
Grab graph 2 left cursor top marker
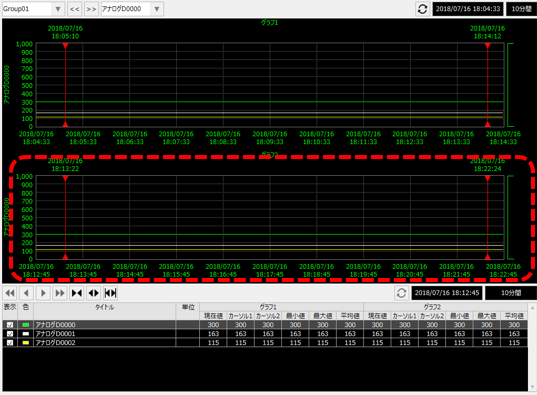pos(65,178)
